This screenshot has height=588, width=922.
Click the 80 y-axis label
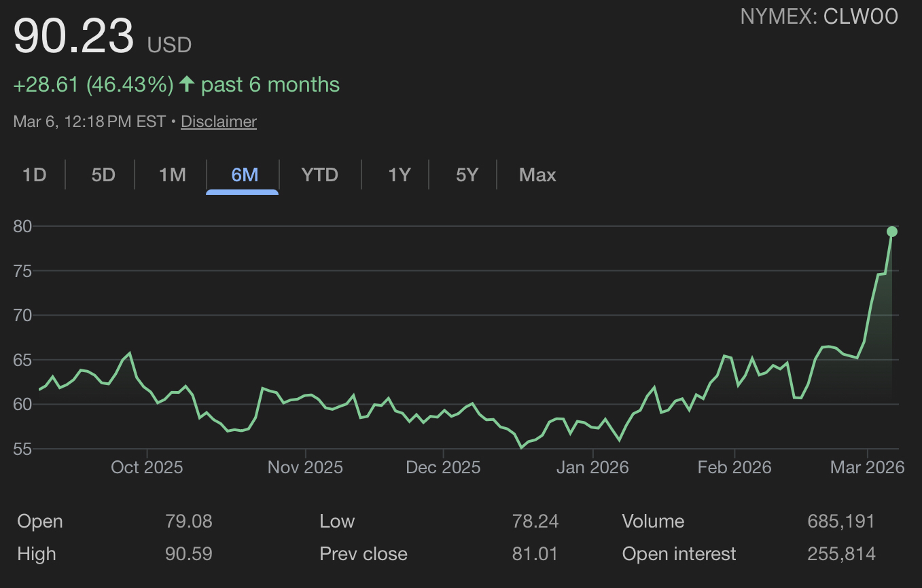(x=22, y=226)
